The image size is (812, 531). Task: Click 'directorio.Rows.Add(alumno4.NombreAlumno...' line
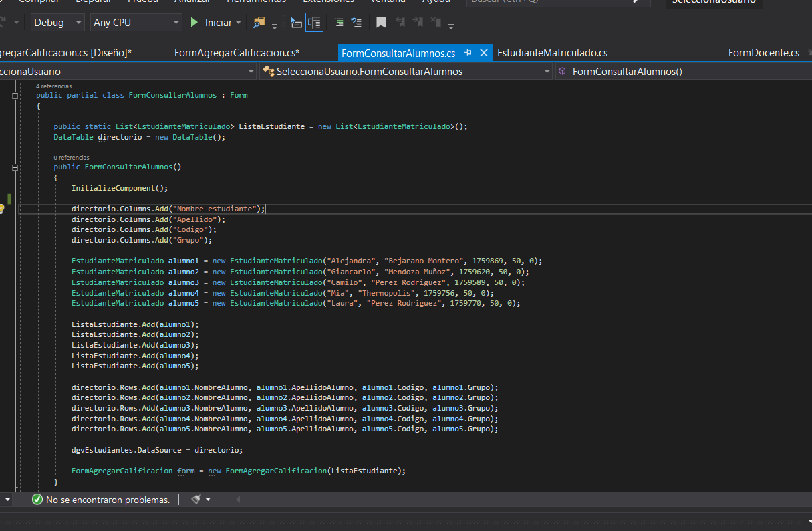click(285, 419)
